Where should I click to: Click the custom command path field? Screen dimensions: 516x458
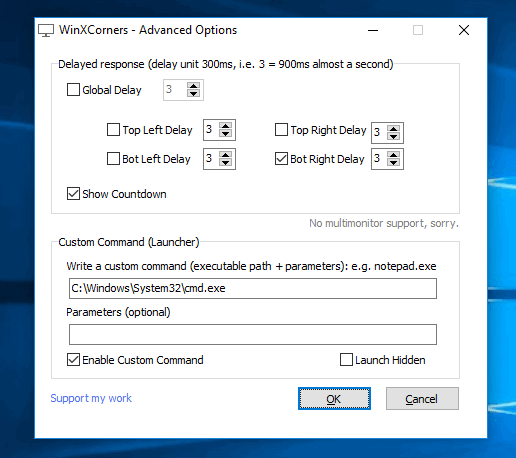click(253, 288)
